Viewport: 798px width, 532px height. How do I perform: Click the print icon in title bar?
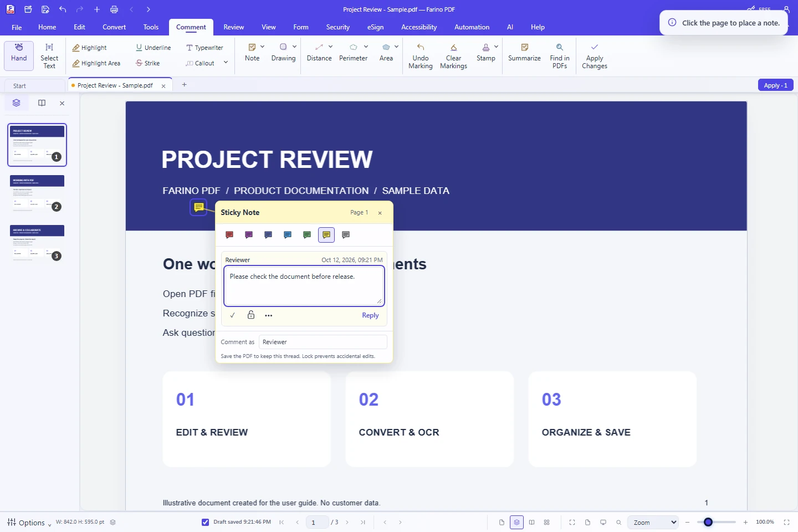point(114,9)
